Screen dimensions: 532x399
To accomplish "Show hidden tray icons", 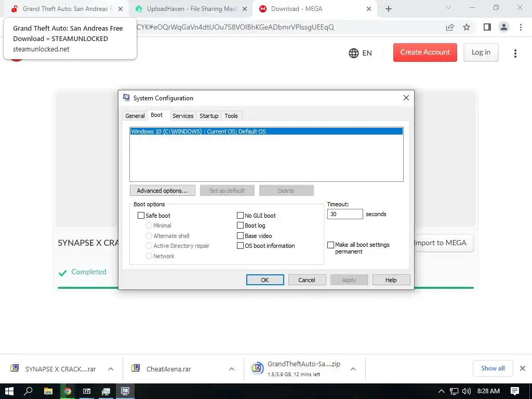I will click(442, 391).
